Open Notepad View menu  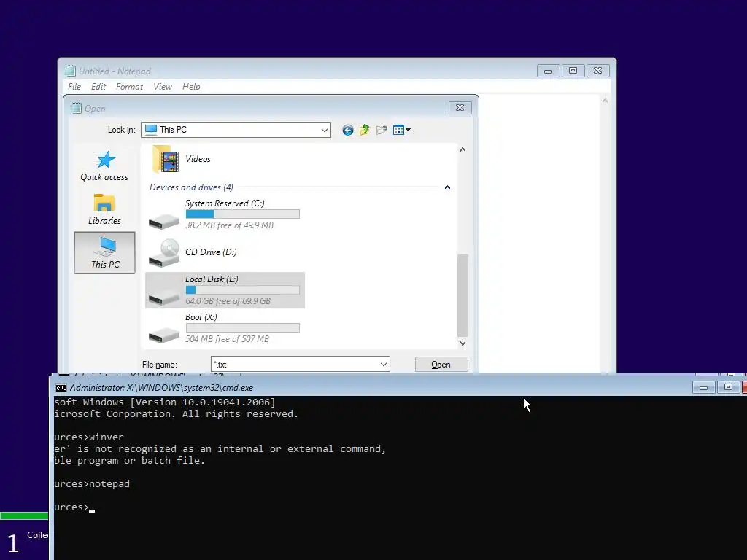pos(163,87)
